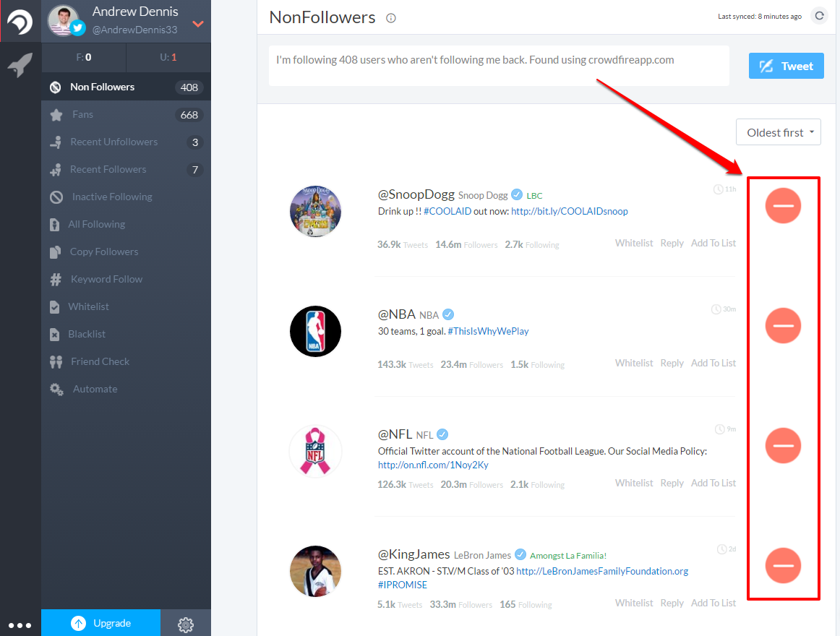The image size is (840, 636).
Task: Expand the AndrewDennis33 account switcher chevron
Action: 197,22
